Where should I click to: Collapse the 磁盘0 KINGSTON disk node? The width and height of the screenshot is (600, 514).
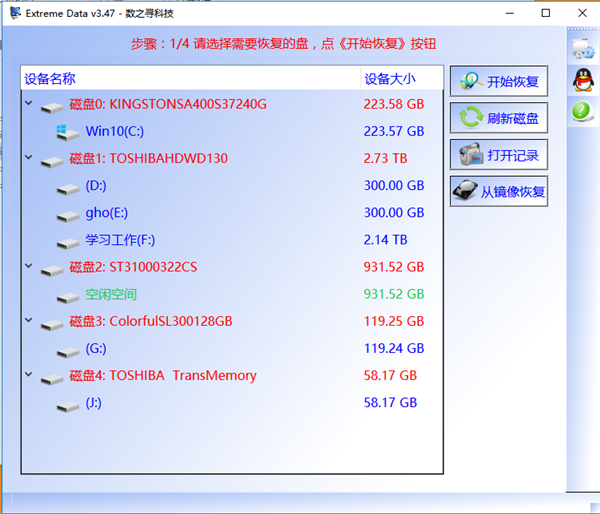29,104
